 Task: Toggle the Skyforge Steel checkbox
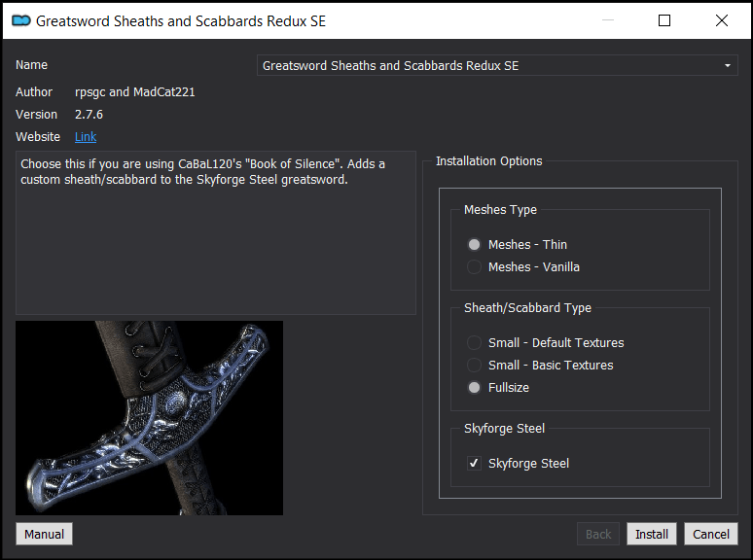474,463
